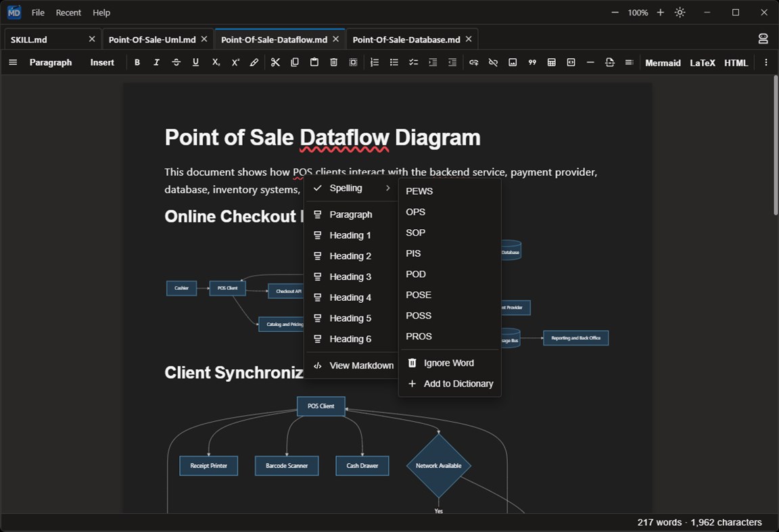Image resolution: width=779 pixels, height=532 pixels.
Task: Click the remove link icon
Action: pos(493,62)
